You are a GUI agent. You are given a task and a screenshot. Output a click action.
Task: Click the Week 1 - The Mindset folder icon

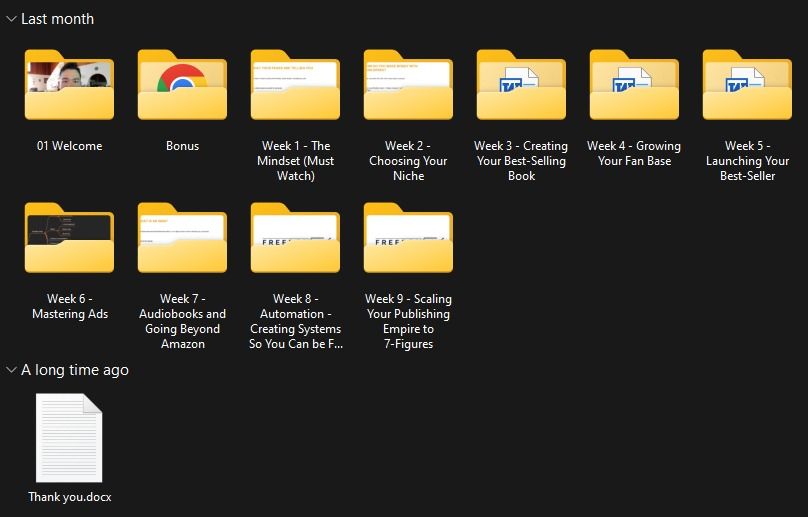[295, 87]
